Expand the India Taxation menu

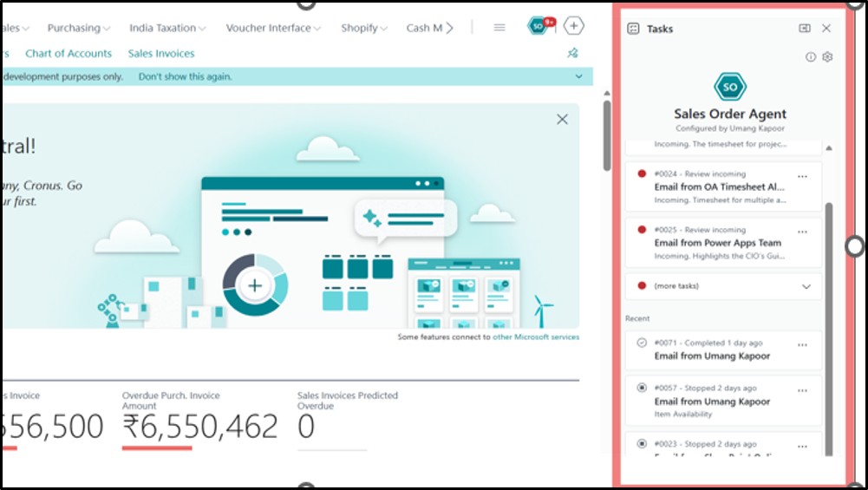coord(167,28)
